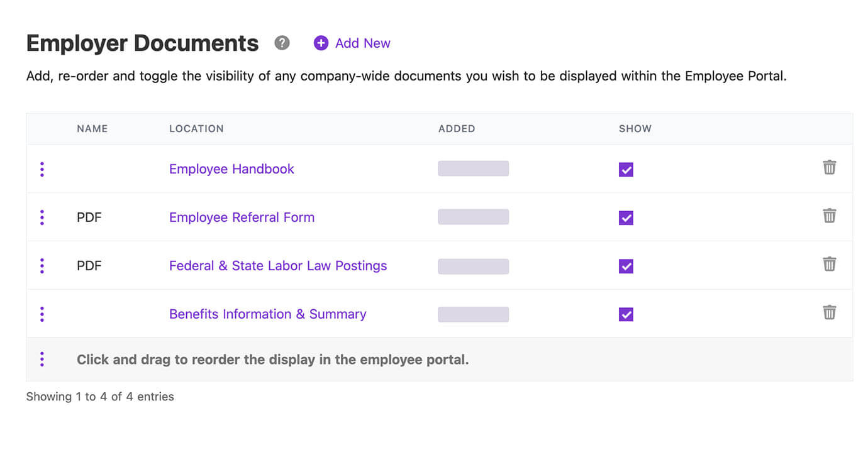Click the drag handle on the Benefits Information row
Viewport: 868px width, 462px height.
[x=42, y=314]
